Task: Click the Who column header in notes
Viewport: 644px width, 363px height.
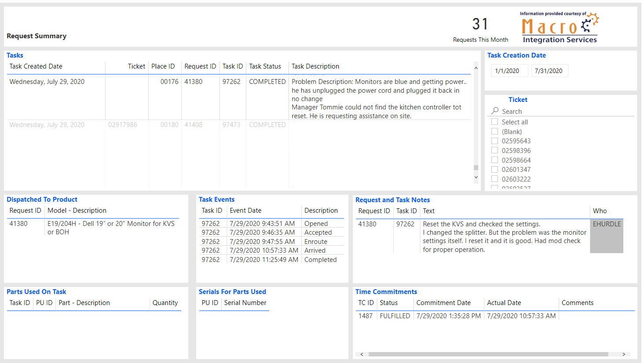Action: [600, 211]
